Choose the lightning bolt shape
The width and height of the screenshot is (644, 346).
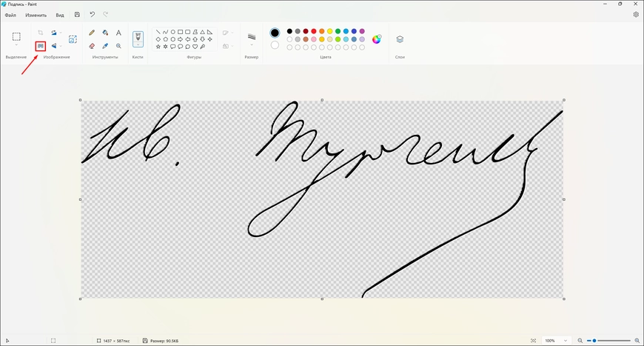[x=203, y=47]
